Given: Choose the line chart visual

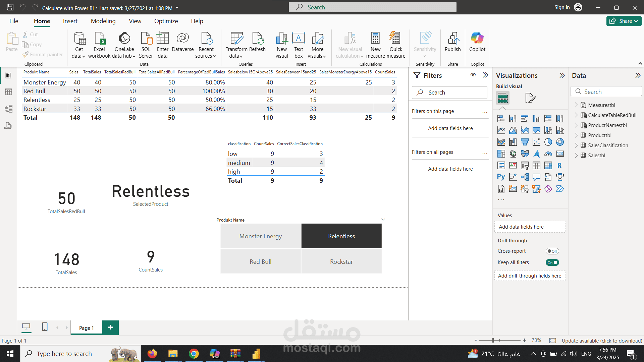Looking at the screenshot, I should pos(501,130).
